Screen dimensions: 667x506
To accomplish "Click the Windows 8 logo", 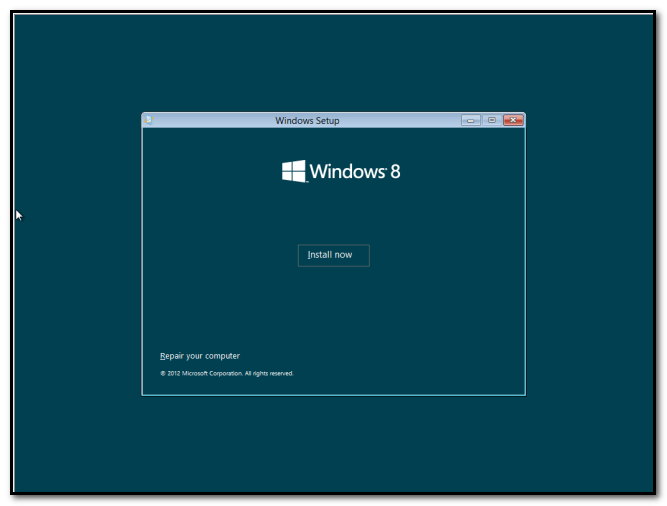I will point(341,171).
